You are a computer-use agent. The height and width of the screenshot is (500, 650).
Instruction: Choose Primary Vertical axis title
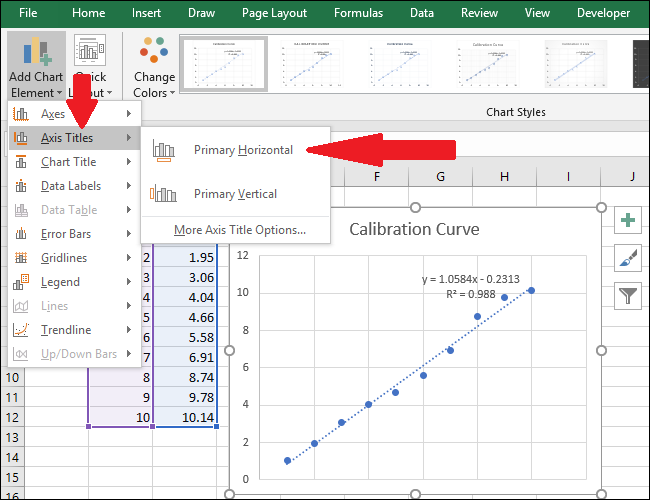click(235, 194)
